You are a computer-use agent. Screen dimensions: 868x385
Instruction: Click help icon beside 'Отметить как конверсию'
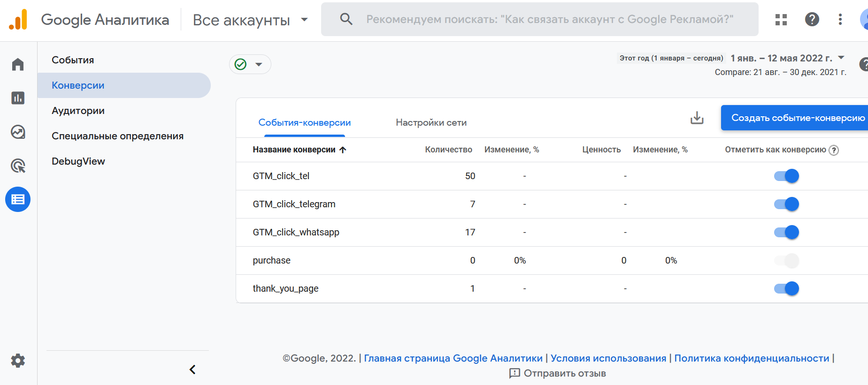(834, 150)
